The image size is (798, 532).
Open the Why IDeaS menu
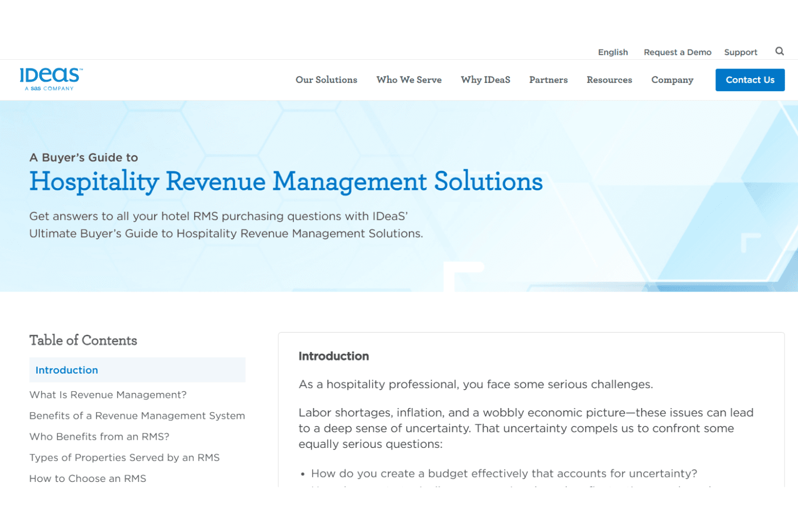tap(485, 80)
